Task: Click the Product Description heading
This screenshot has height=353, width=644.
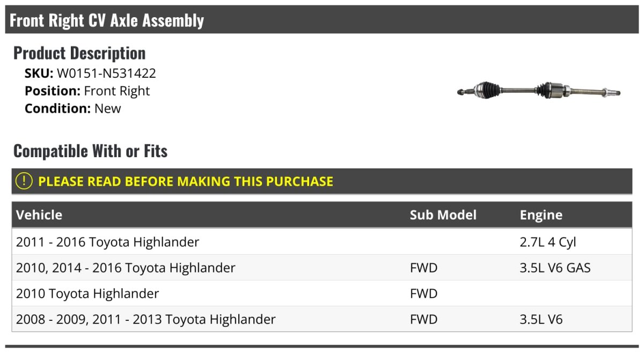Action: (x=79, y=53)
